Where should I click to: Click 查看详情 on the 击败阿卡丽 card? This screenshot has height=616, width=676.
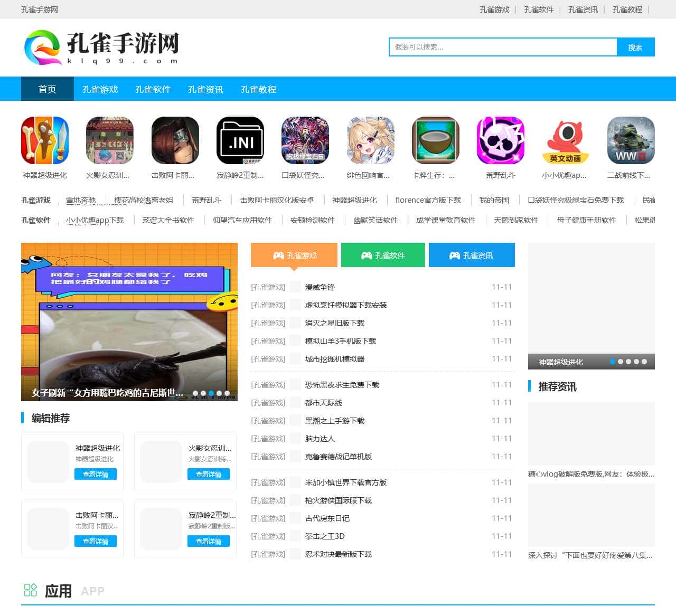tap(96, 542)
